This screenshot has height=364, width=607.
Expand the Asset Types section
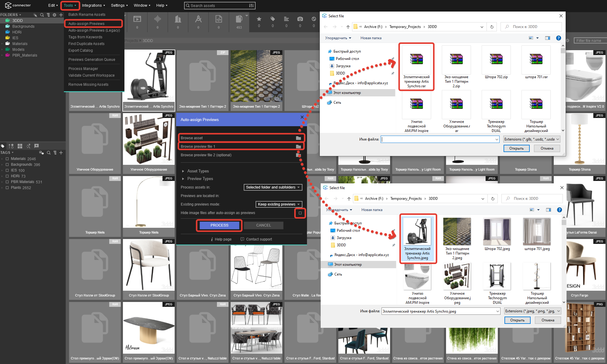pos(198,171)
